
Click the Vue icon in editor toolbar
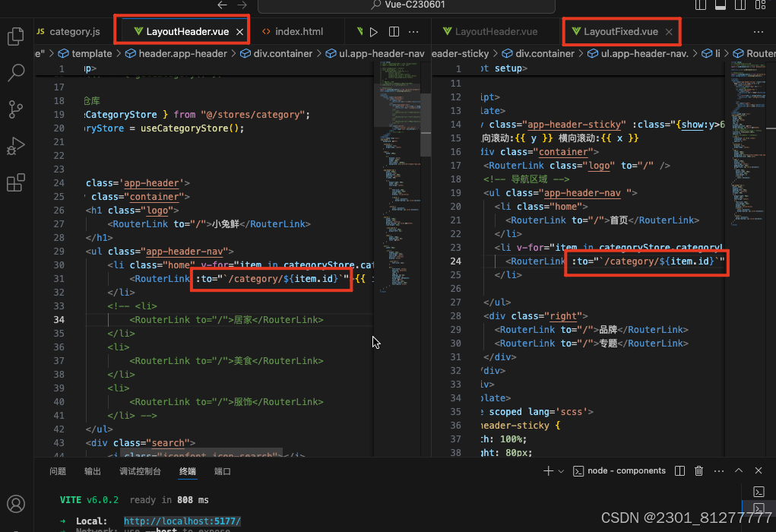click(x=359, y=32)
